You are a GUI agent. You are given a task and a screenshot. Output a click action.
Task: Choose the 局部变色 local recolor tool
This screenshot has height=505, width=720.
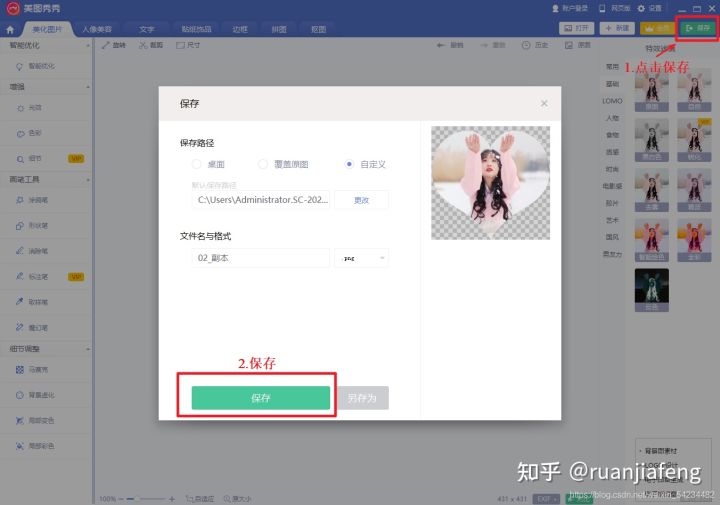[x=35, y=421]
